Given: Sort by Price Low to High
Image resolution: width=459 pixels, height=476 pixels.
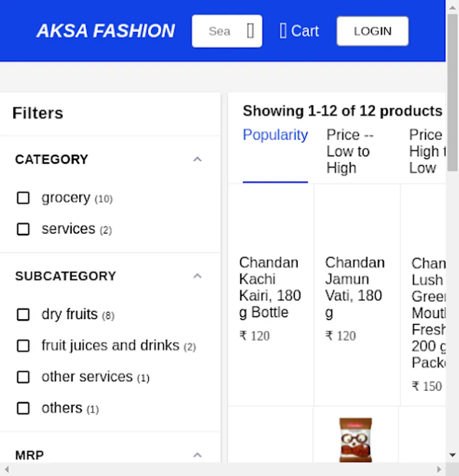Looking at the screenshot, I should pyautogui.click(x=349, y=151).
